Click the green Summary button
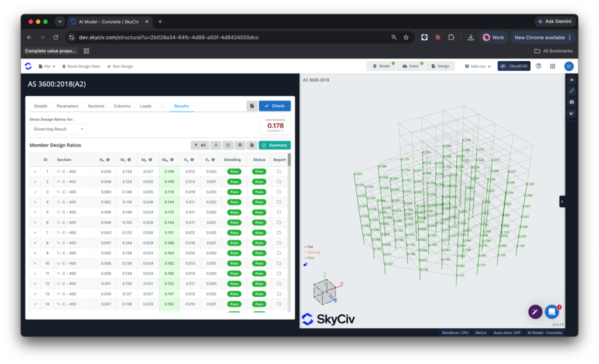 pos(275,145)
